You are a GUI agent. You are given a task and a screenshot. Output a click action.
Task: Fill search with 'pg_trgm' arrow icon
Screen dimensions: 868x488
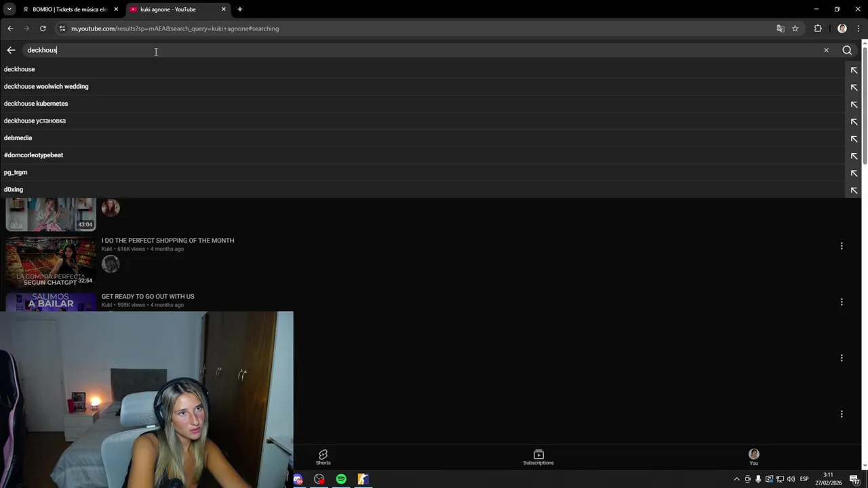(854, 173)
